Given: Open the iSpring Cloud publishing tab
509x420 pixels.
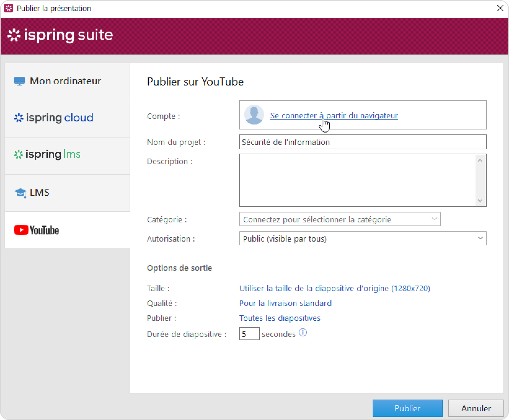Looking at the screenshot, I should pos(67,118).
